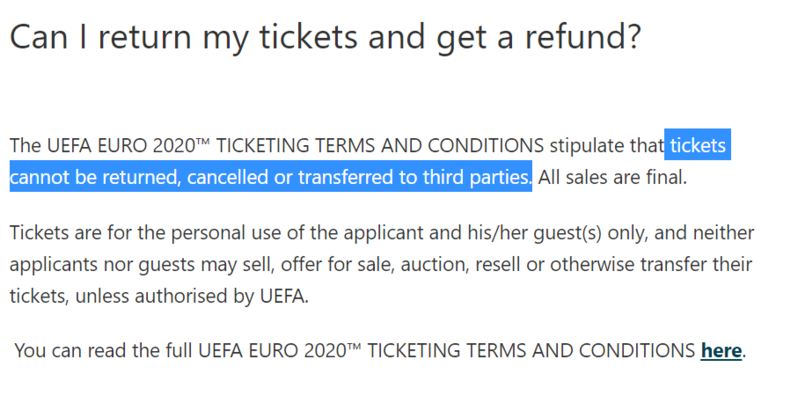Click 'TICKETING TERMS AND CONDITIONS' in last line
The height and width of the screenshot is (396, 798).
[531, 351]
